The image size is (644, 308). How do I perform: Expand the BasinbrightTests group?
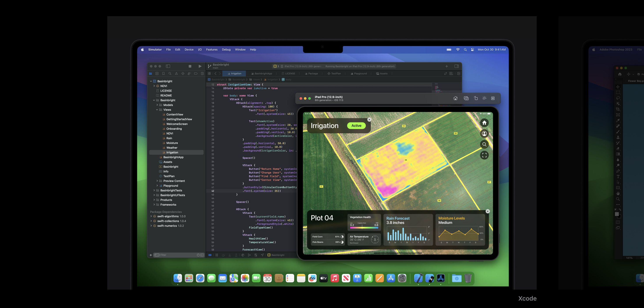click(154, 191)
